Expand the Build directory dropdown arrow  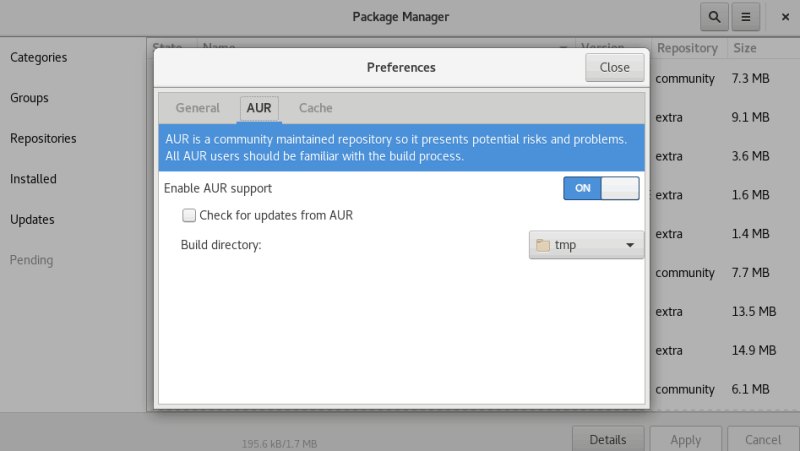630,245
